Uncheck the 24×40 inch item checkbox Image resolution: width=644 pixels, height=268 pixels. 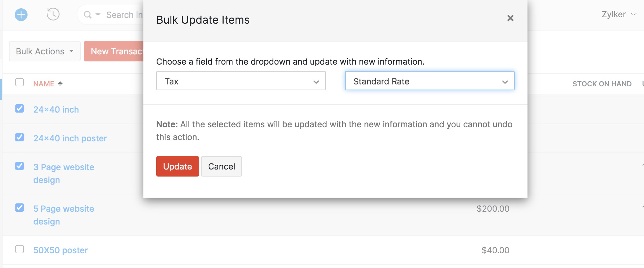(x=20, y=109)
